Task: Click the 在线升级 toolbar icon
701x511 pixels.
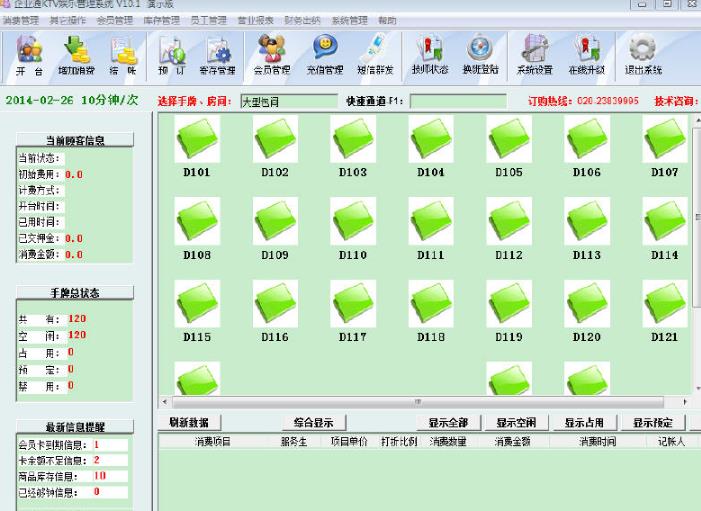Action: [587, 55]
